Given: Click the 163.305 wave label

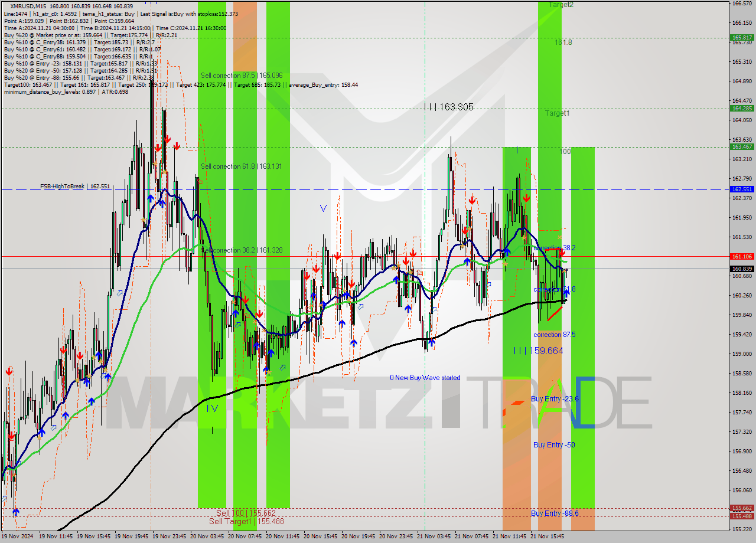Looking at the screenshot, I should click(449, 107).
